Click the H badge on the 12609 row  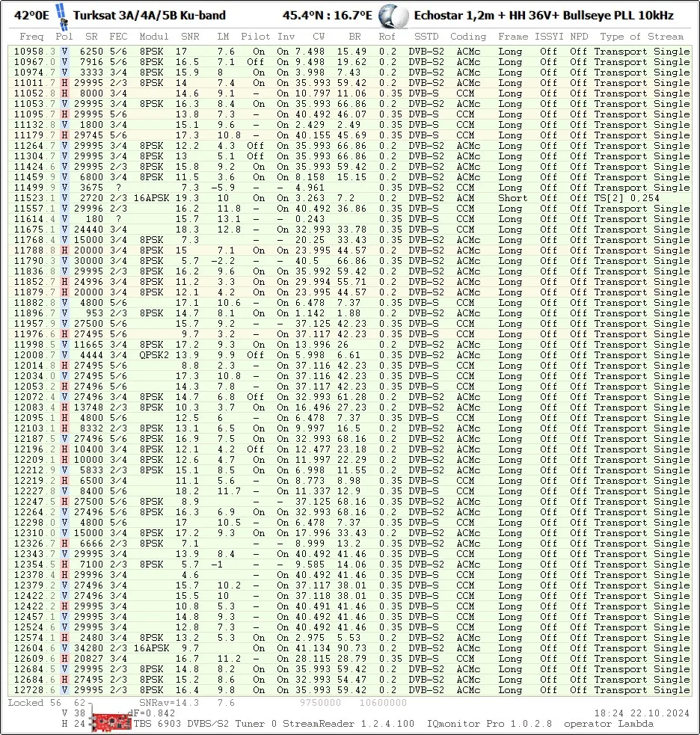65,659
